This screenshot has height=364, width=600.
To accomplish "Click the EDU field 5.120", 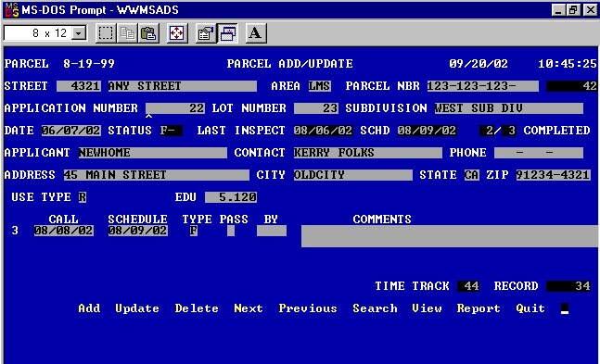I will [x=231, y=197].
